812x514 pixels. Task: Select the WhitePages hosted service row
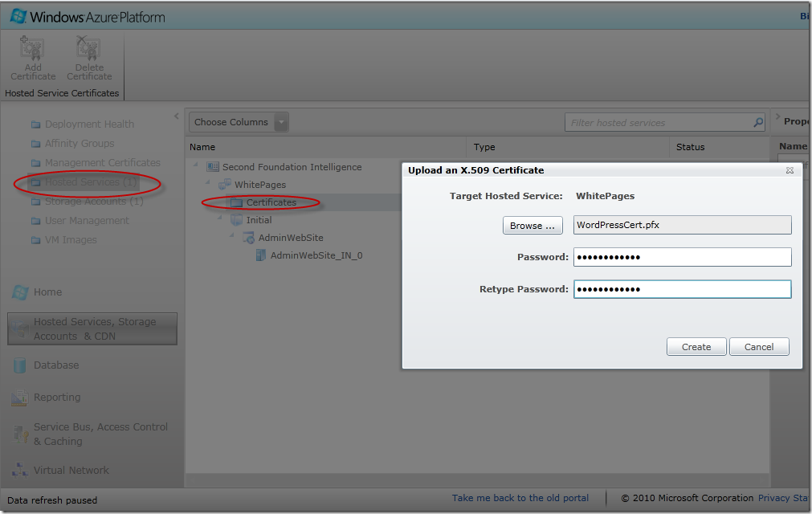pos(260,185)
